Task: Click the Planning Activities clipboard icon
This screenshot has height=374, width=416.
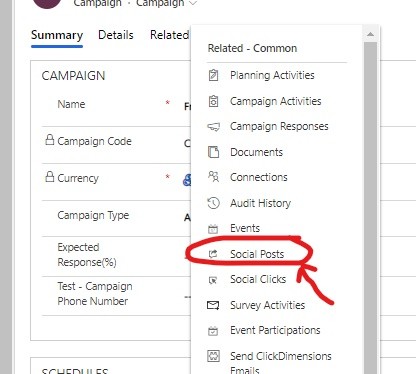Action: coord(213,75)
